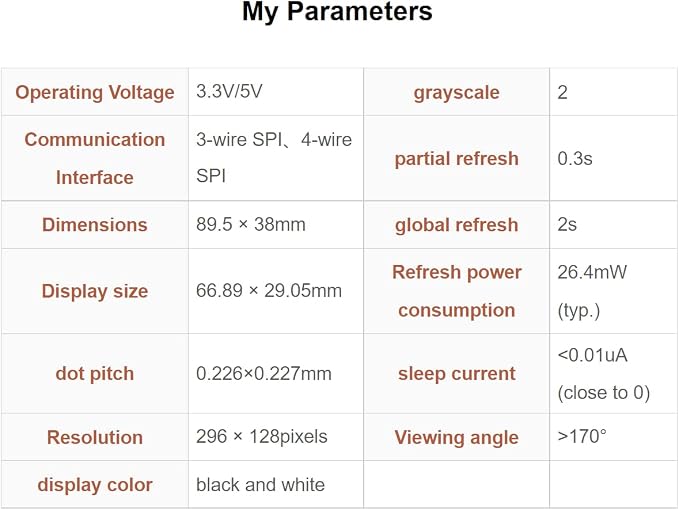
Task: Select the Resolution label cell
Action: tap(95, 437)
